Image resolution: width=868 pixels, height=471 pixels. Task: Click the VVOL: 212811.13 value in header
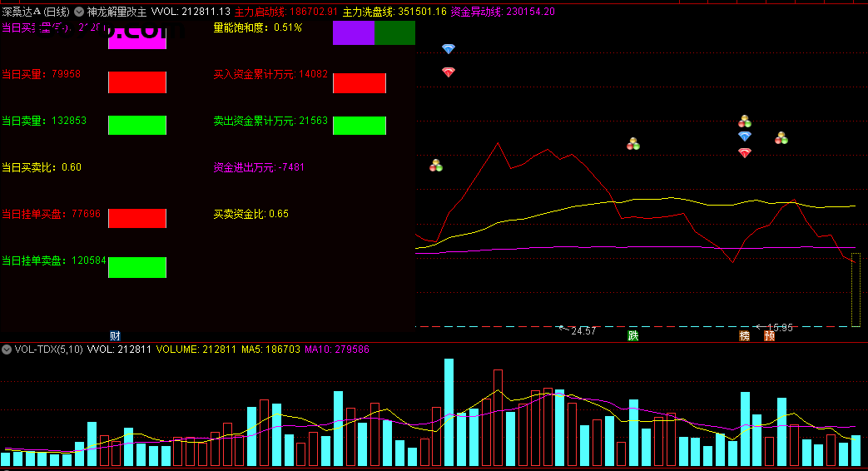coord(191,12)
